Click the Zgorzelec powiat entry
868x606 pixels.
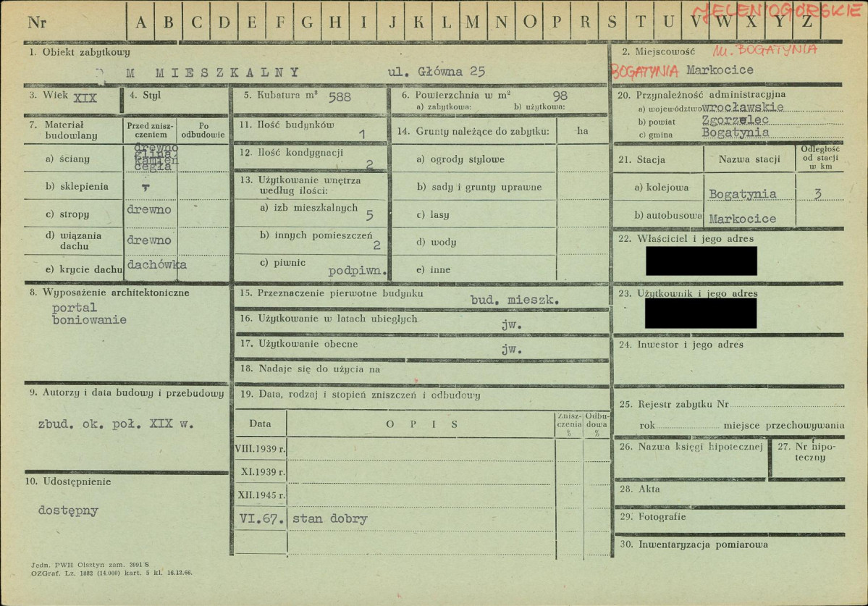(735, 120)
